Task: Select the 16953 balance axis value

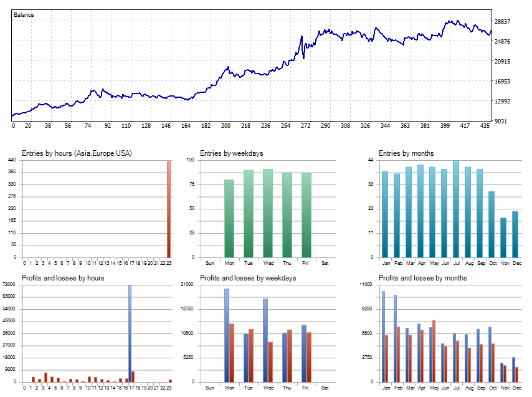Action: click(502, 82)
